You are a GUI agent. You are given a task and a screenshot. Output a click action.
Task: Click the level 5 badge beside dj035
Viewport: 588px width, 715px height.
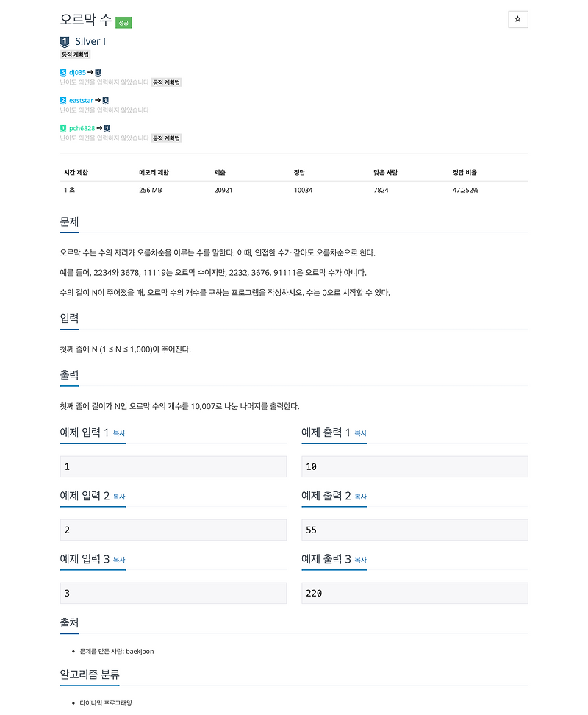coord(62,73)
